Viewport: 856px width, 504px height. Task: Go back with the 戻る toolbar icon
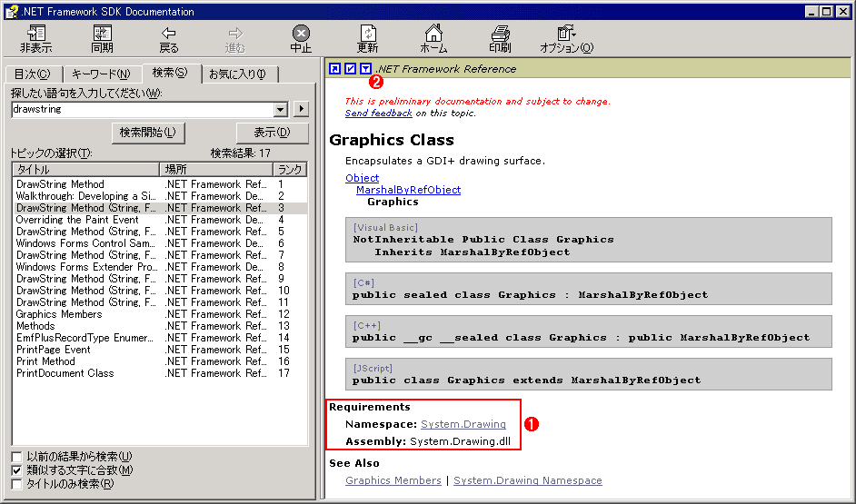coord(169,39)
